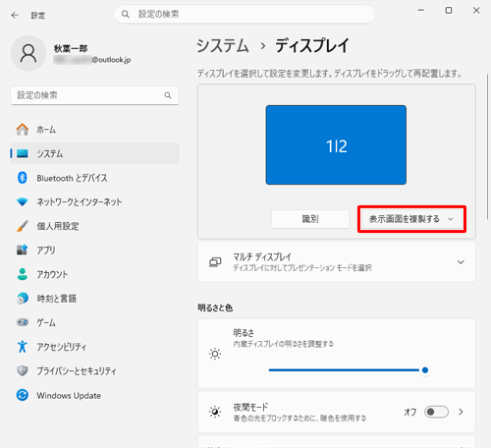
Task: Click the Windows Update sync icon
Action: pos(23,395)
